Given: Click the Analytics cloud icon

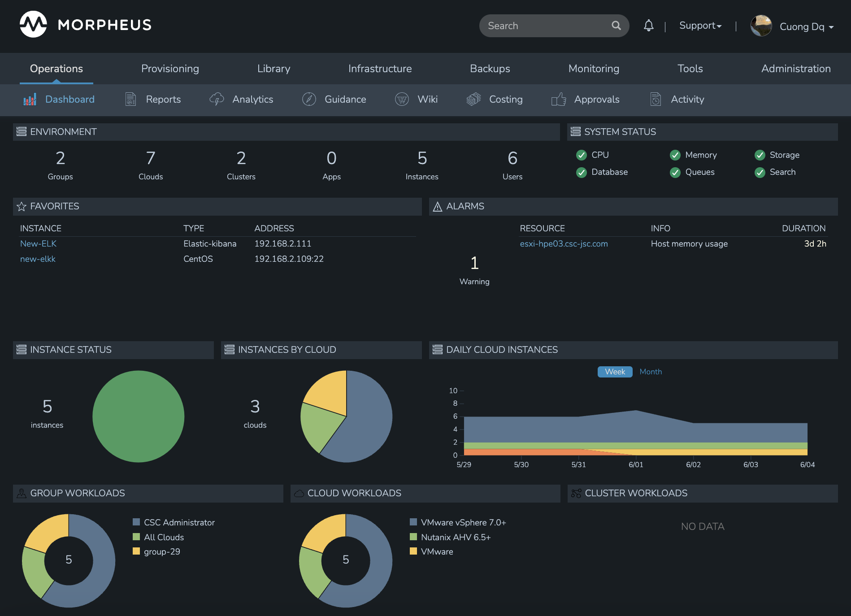Looking at the screenshot, I should click(217, 99).
